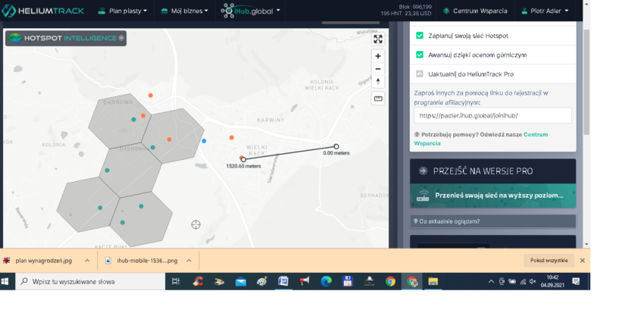Open Microsoft Edge from the taskbar
Image resolution: width=644 pixels, height=335 pixels.
pos(326,281)
